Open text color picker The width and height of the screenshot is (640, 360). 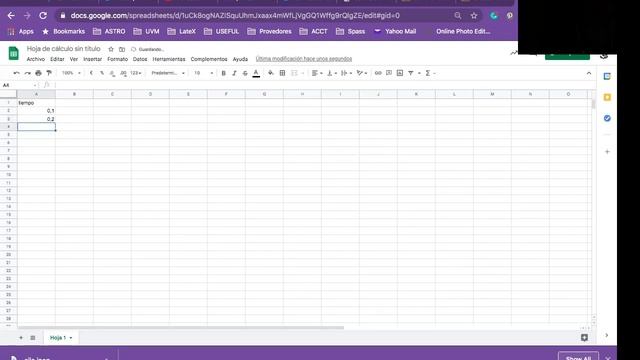point(256,73)
